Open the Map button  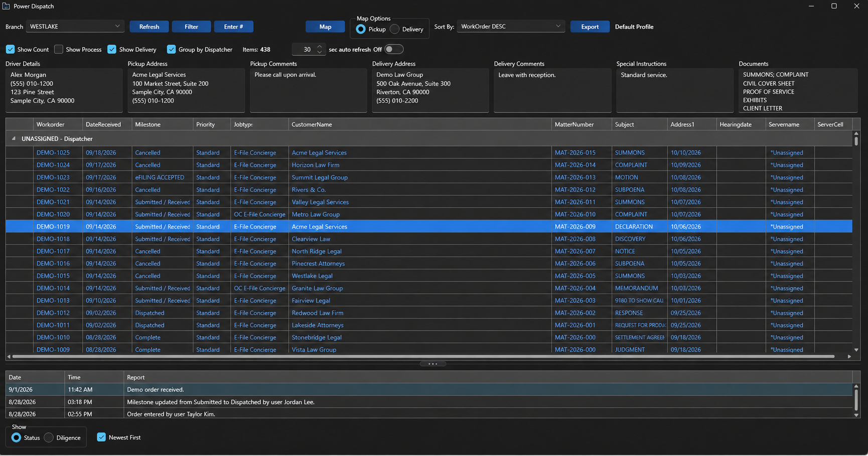[x=325, y=27]
